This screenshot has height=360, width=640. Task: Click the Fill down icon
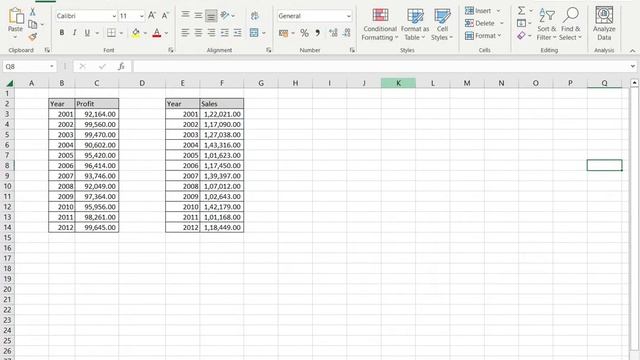(521, 23)
